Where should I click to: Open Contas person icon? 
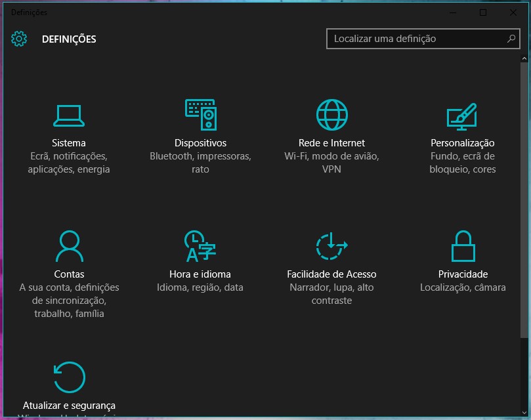click(70, 246)
